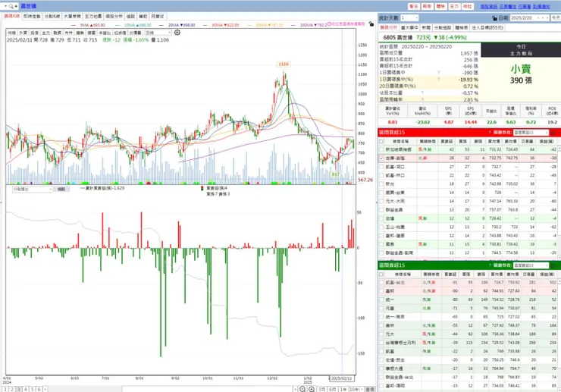
Task: Click the red square icon in 區間買超15 header
Action: tap(553, 133)
